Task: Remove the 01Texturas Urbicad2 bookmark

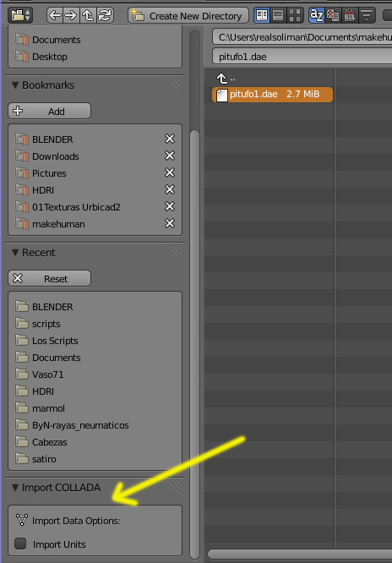Action: pos(170,206)
